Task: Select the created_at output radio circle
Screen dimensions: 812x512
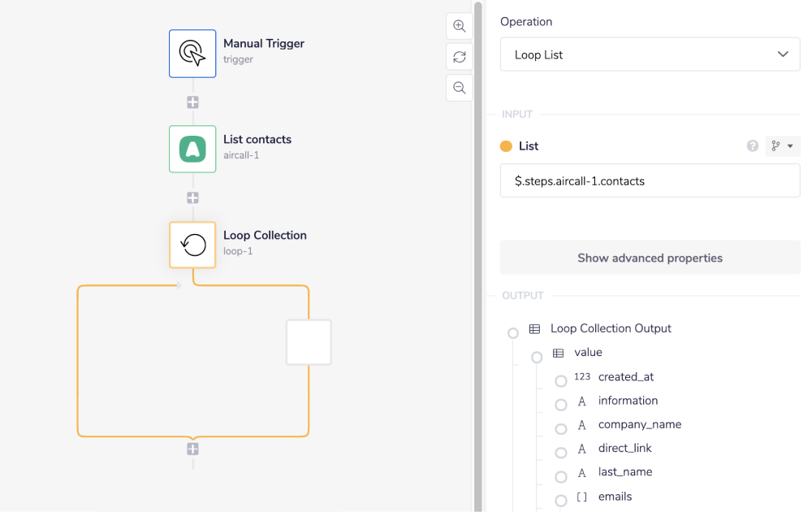Action: tap(561, 381)
